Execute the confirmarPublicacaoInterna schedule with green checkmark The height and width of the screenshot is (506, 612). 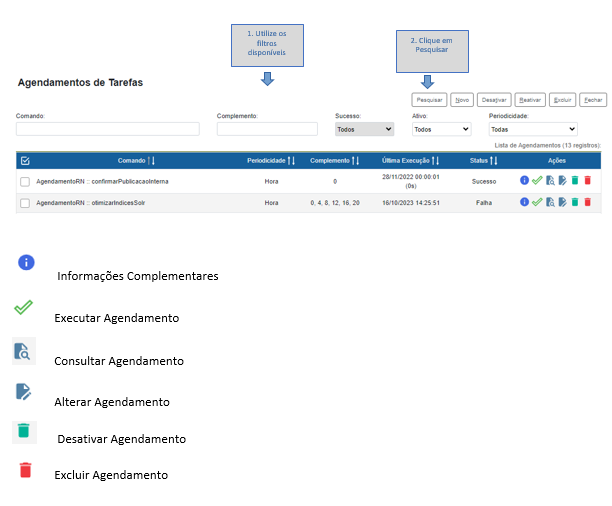pos(537,180)
